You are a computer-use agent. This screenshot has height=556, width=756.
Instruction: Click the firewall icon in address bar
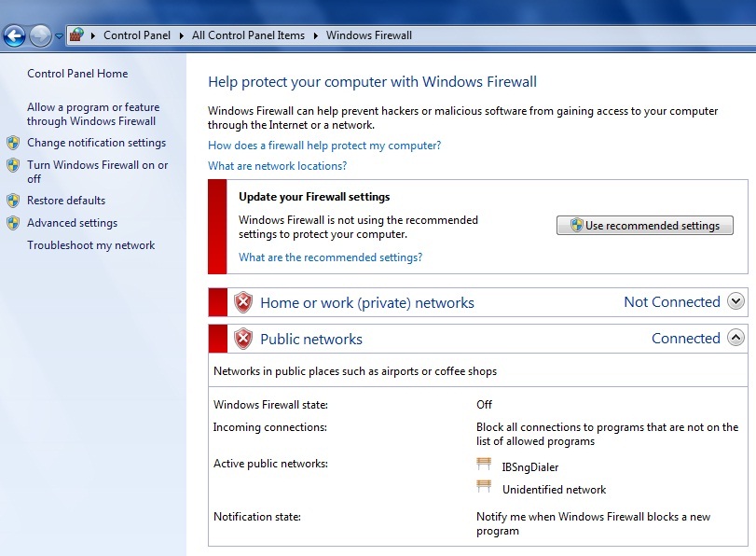click(x=76, y=35)
